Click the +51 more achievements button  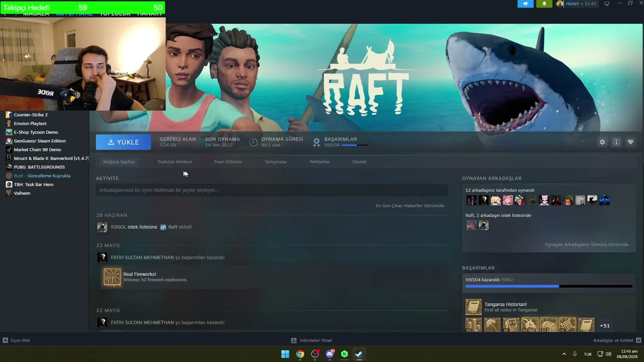[605, 326]
